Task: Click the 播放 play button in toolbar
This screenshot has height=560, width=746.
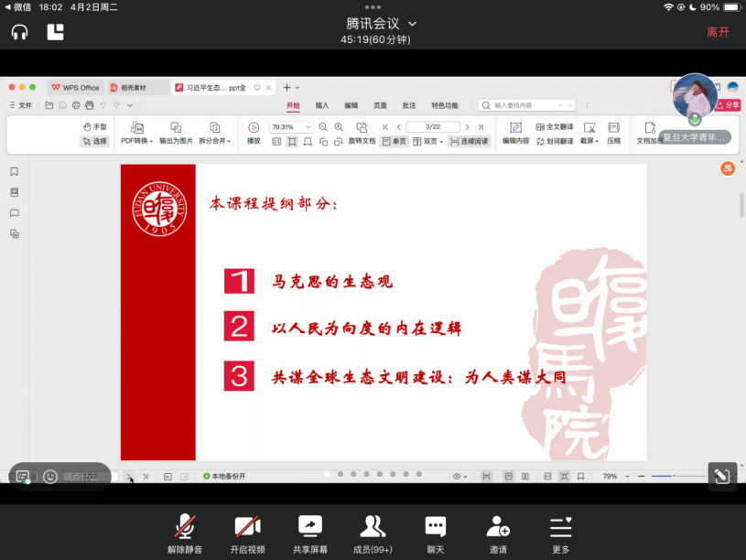Action: [254, 133]
